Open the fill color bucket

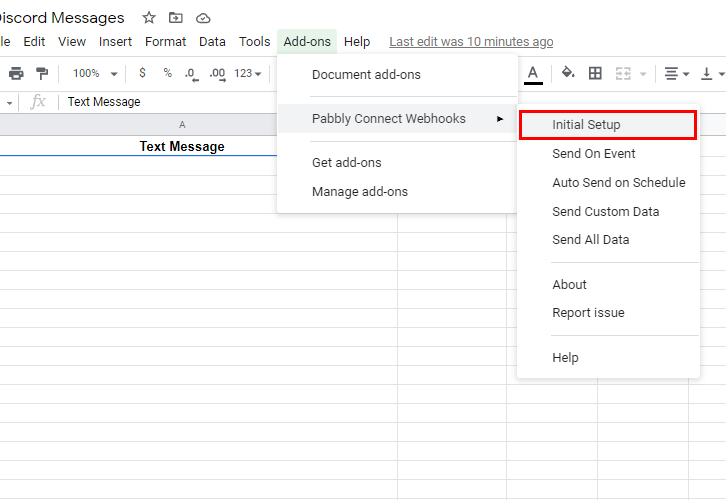pos(568,73)
